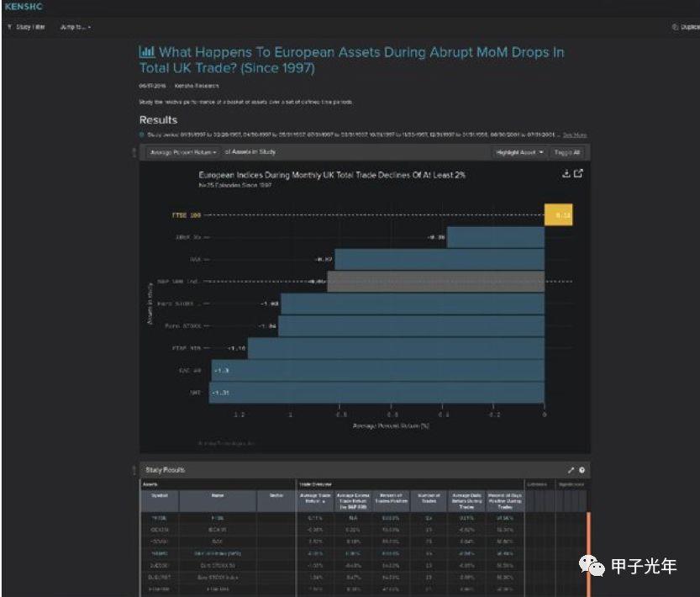Sort by Percent of Trades Positive column
700x597 pixels.
[x=391, y=501]
